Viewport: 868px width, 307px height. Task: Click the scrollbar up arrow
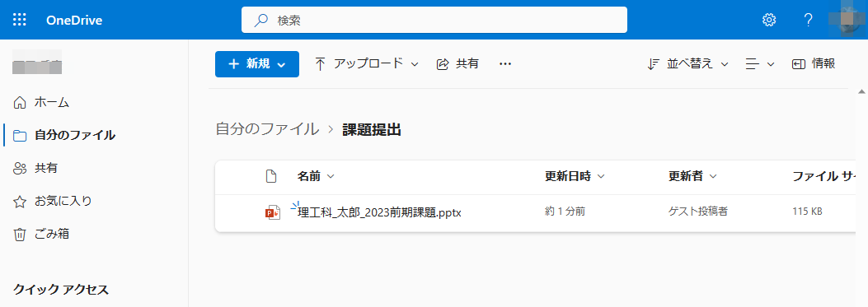point(861,92)
